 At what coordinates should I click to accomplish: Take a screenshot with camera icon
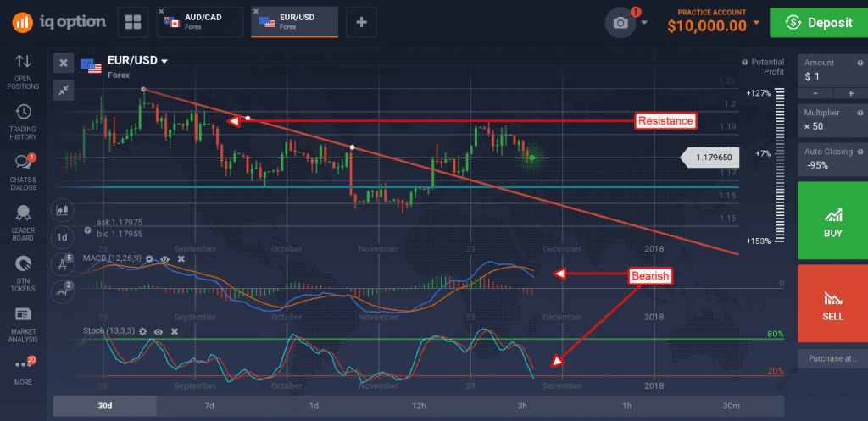point(620,23)
